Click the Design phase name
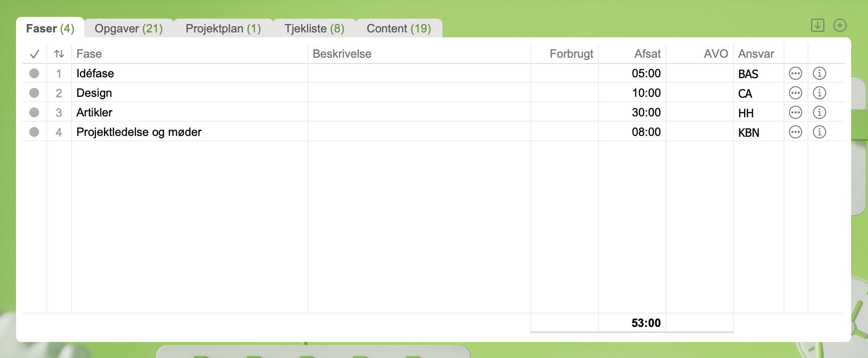The height and width of the screenshot is (358, 868). pos(94,93)
